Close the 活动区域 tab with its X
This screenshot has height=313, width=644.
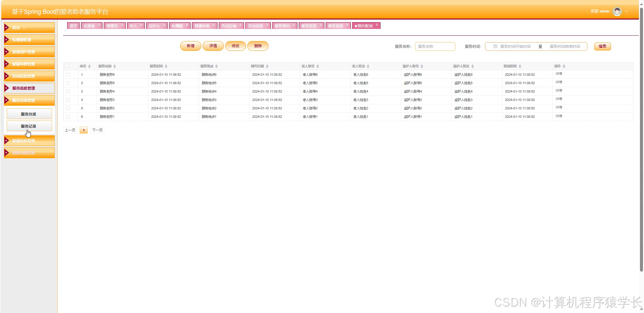240,25
